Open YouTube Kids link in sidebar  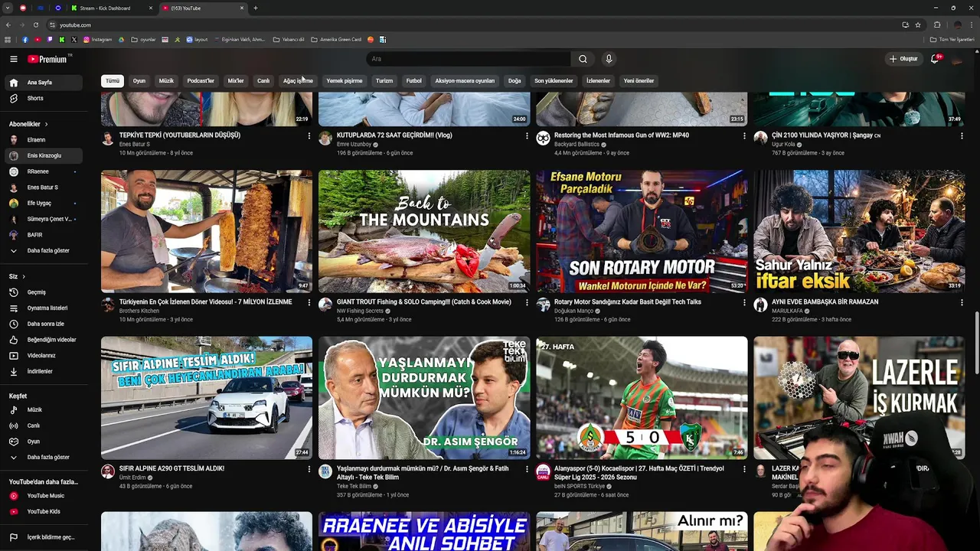coord(44,511)
